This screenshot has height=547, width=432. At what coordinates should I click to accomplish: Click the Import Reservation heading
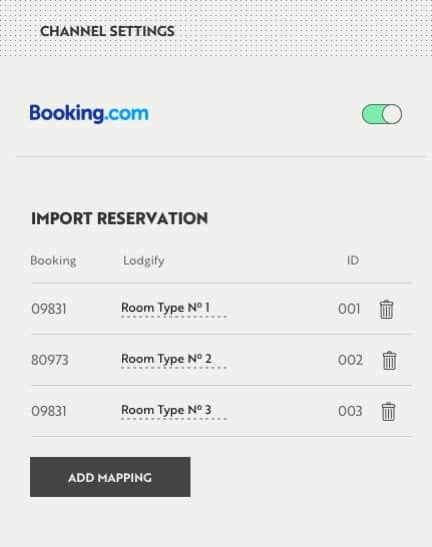[120, 218]
